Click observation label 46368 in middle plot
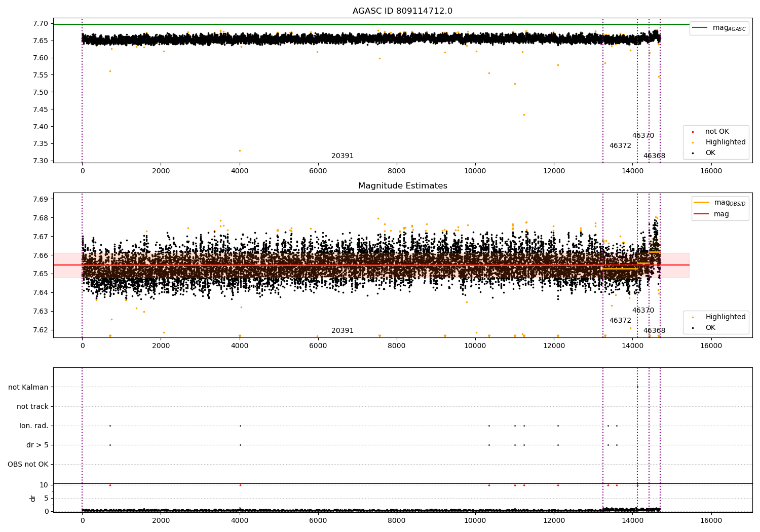760x532 pixels. 654,331
